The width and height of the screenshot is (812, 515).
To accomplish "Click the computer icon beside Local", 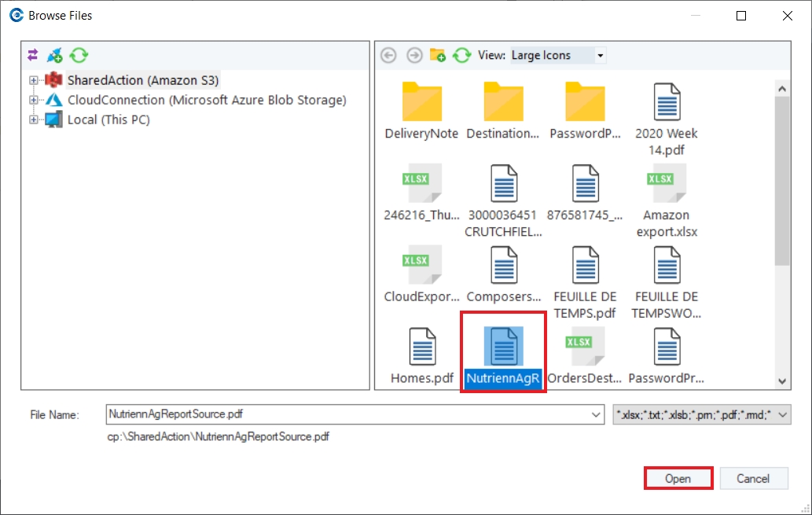I will [x=53, y=120].
